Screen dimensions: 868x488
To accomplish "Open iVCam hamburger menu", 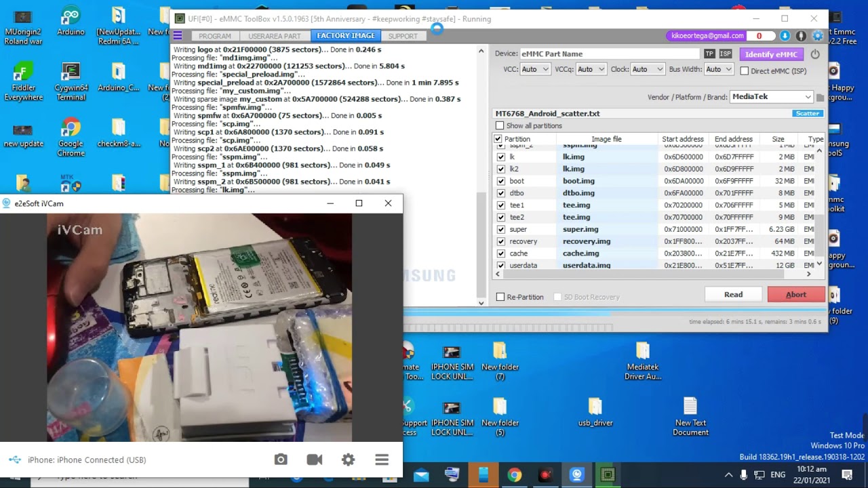I will pyautogui.click(x=382, y=460).
